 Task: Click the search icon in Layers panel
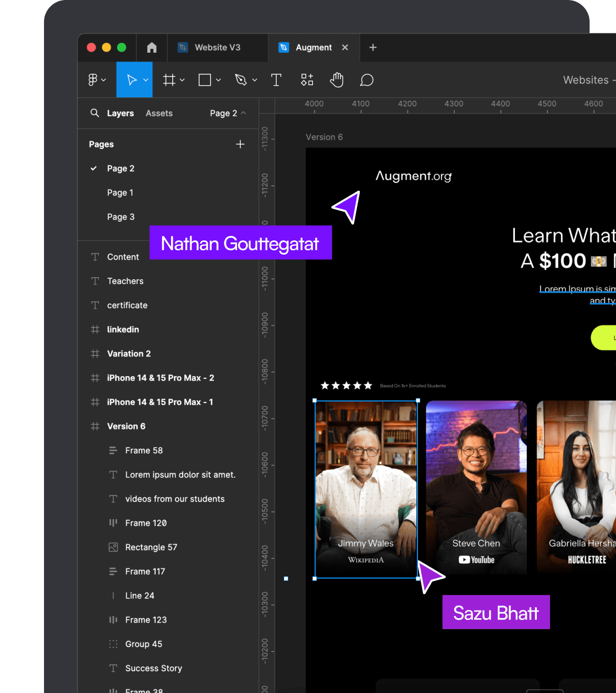tap(95, 113)
